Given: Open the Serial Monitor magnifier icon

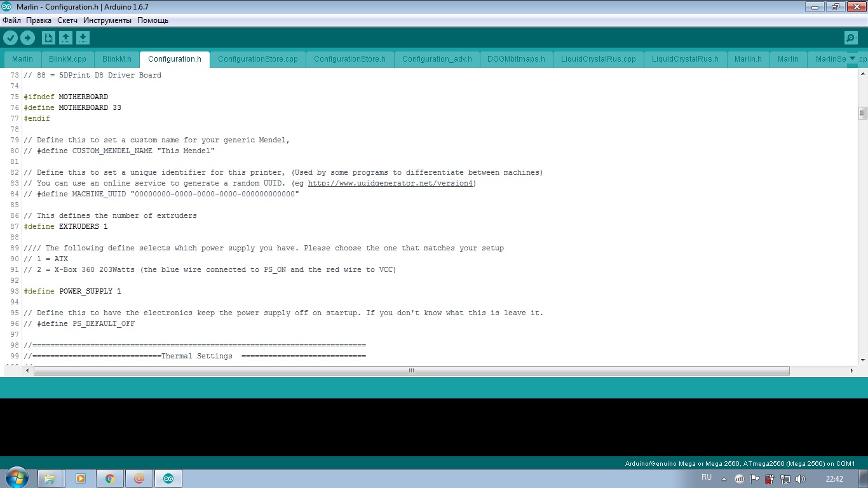Looking at the screenshot, I should 851,38.
